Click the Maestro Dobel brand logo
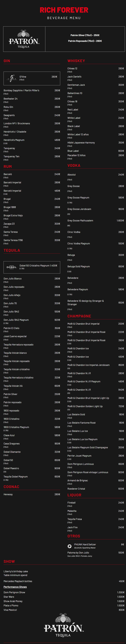126x644 pixels. coord(12,267)
